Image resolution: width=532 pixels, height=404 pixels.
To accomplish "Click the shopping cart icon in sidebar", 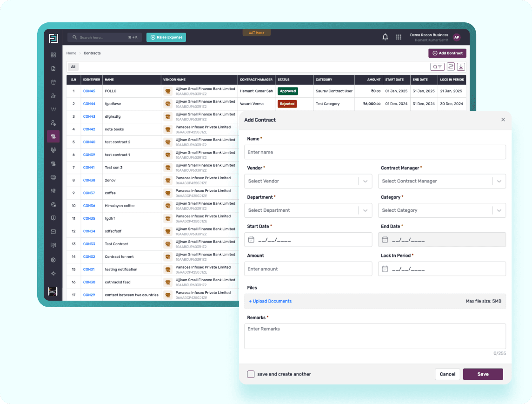I will pyautogui.click(x=53, y=109).
